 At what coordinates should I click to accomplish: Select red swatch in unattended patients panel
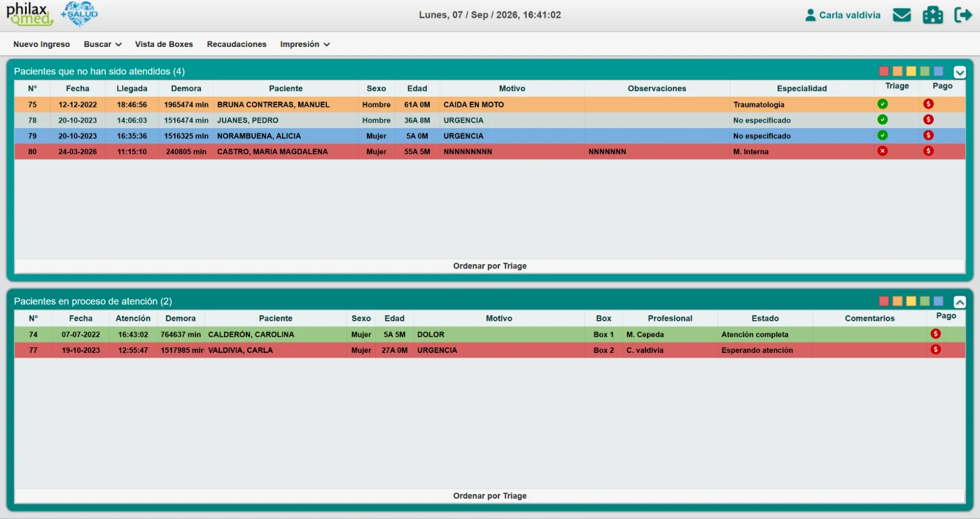coord(884,71)
